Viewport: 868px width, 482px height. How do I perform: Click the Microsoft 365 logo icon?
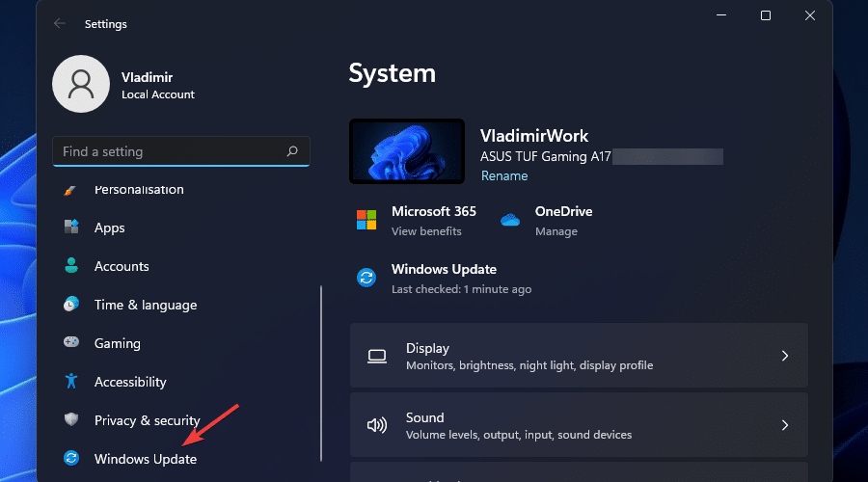pyautogui.click(x=366, y=220)
